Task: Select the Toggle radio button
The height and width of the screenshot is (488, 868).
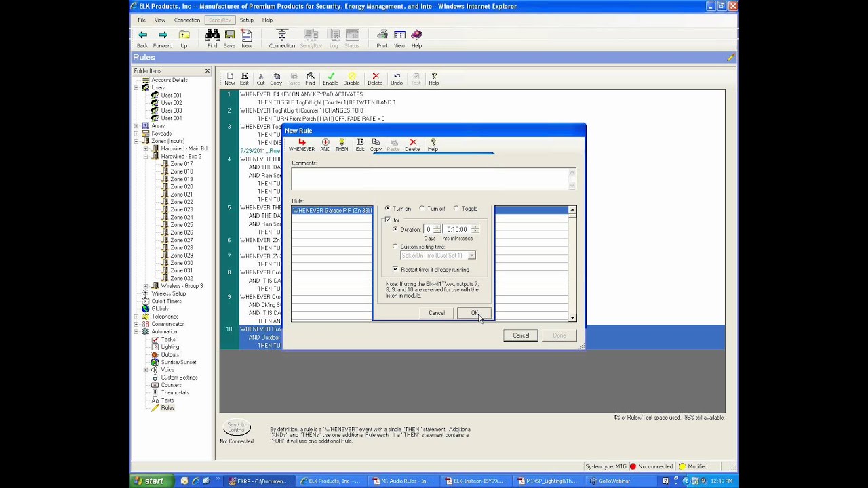Action: 456,209
